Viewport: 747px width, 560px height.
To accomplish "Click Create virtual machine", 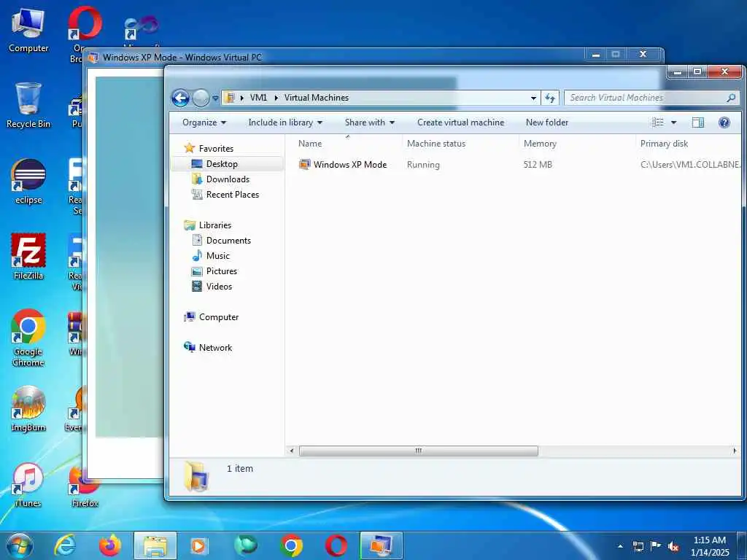I will [461, 122].
